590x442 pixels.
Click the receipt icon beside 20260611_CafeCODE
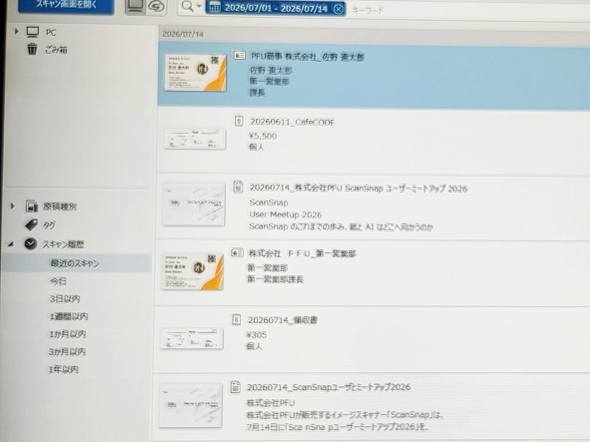tap(239, 121)
